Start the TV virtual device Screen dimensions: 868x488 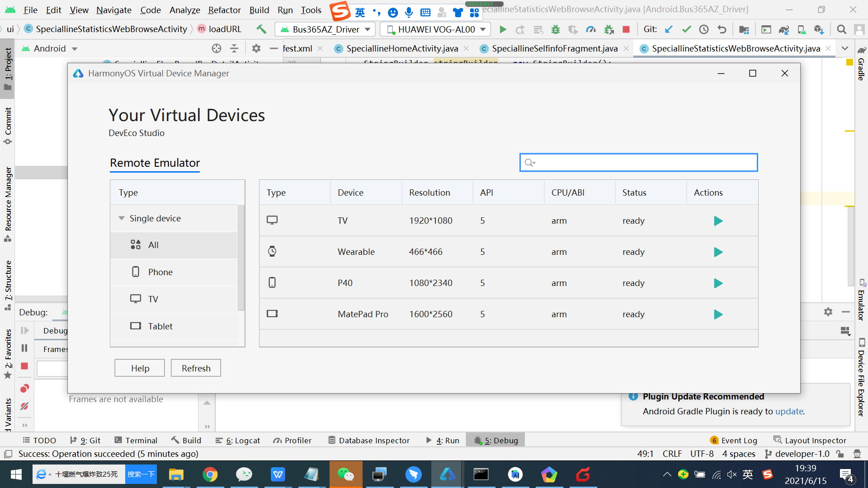click(718, 221)
